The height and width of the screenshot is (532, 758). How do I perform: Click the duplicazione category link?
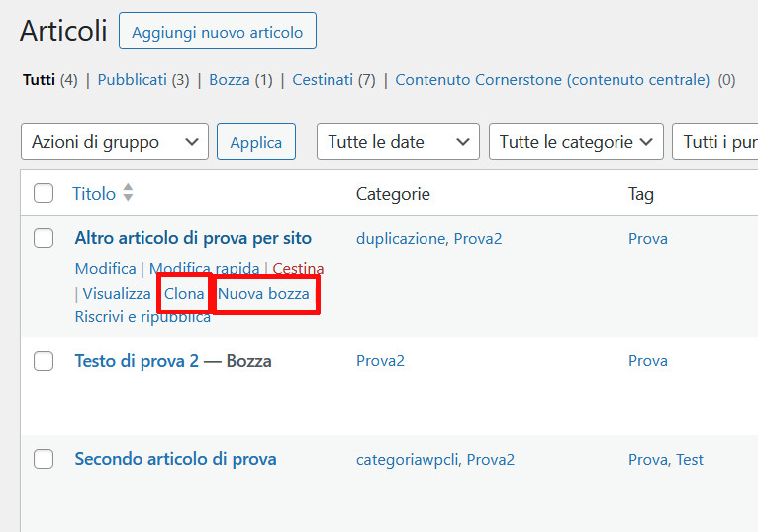pos(401,238)
